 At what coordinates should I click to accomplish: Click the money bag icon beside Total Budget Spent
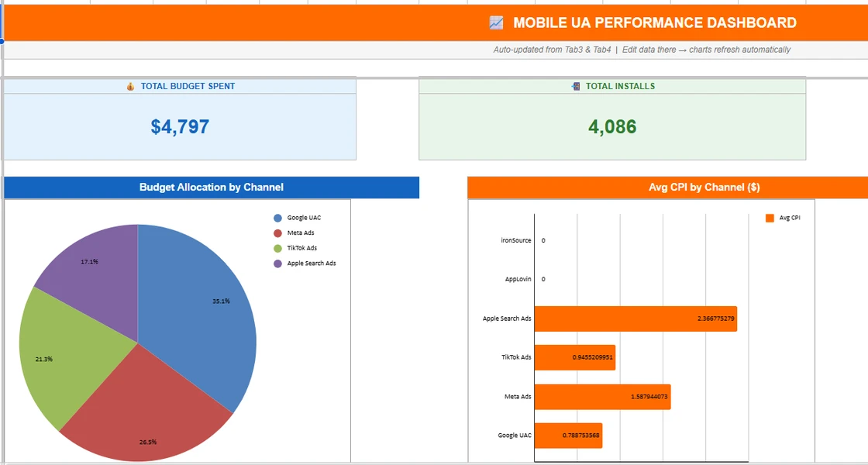[131, 86]
